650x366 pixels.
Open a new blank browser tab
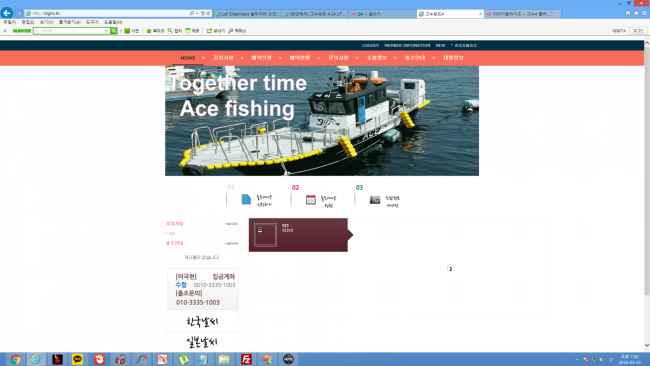pyautogui.click(x=557, y=14)
